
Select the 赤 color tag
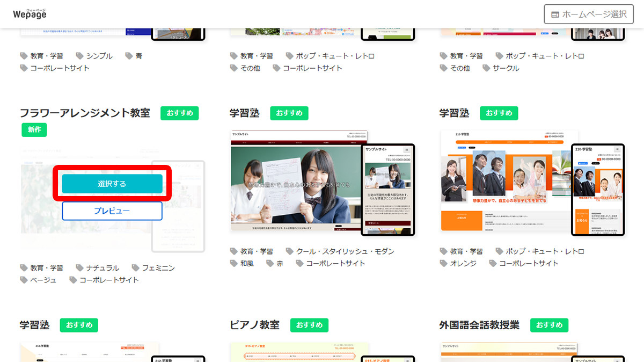click(279, 263)
